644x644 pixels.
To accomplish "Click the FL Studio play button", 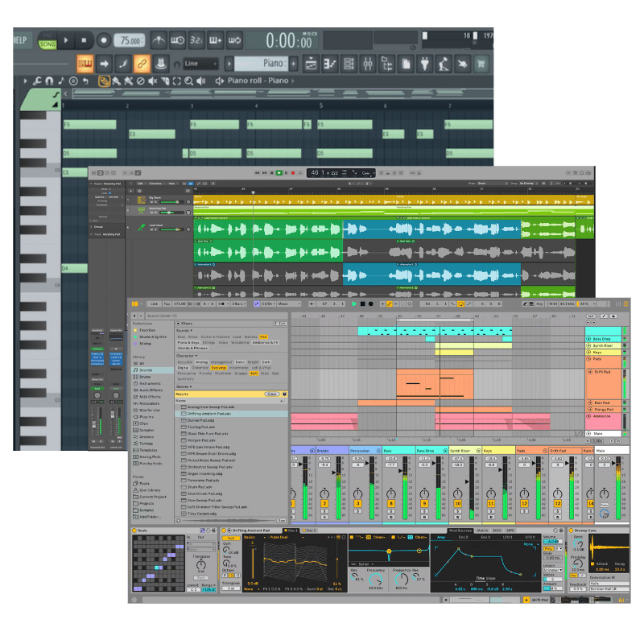I will click(x=66, y=40).
